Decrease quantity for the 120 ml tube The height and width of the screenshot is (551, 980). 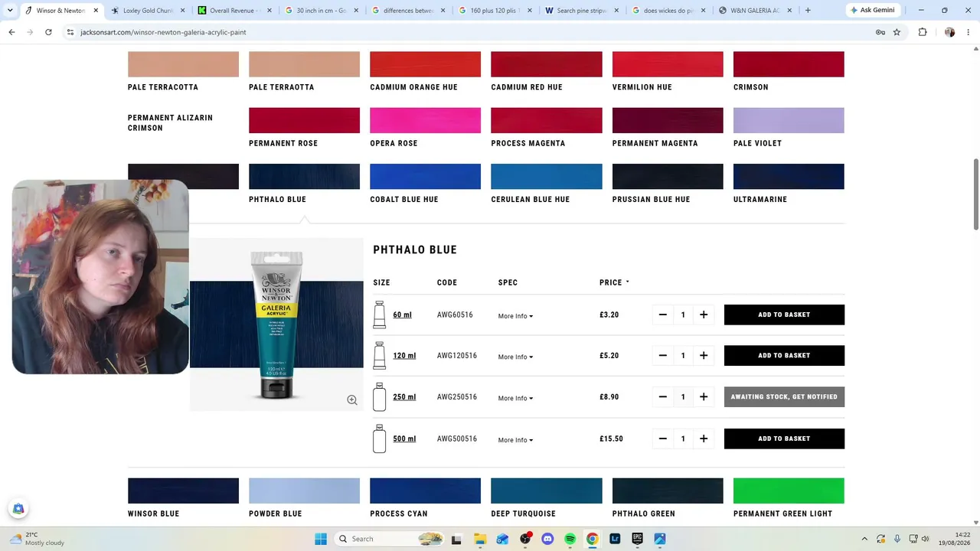[663, 355]
